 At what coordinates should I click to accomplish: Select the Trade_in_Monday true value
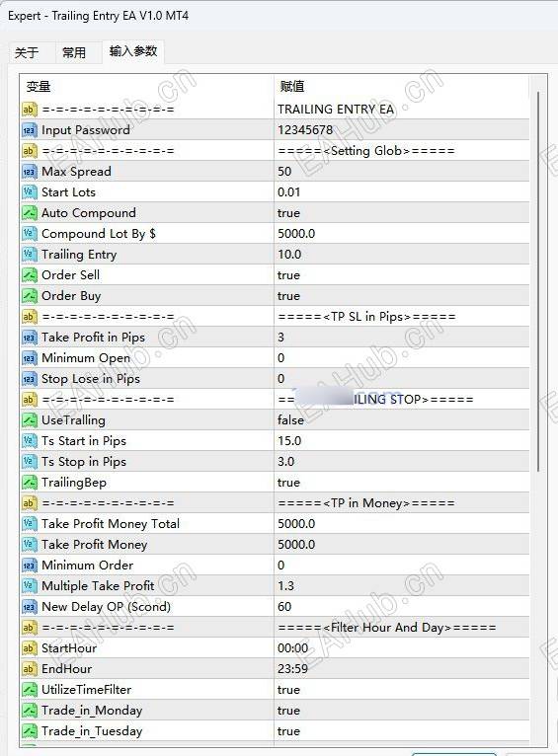coord(288,711)
